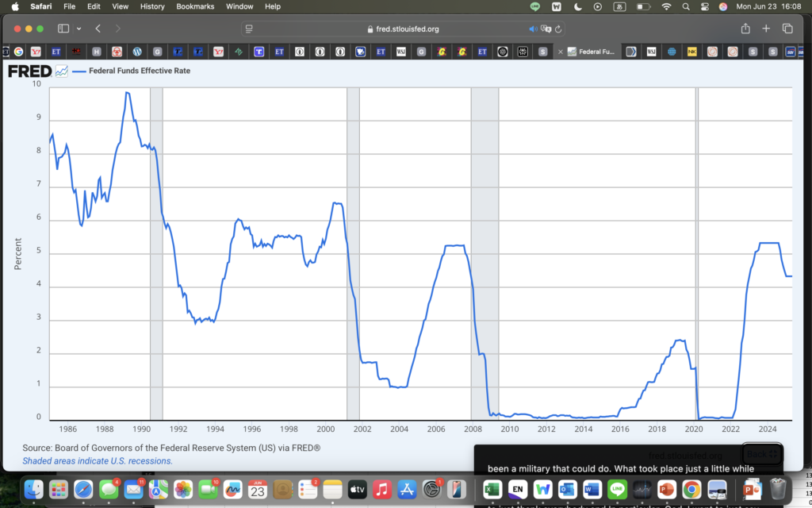Close the active Federal Funds tab
Screen dimensions: 812x508
point(561,52)
